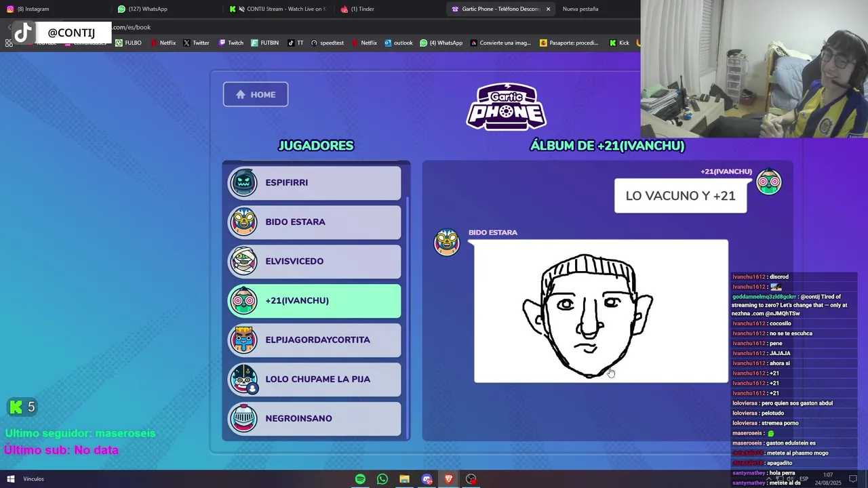The image size is (868, 488).
Task: Open the CONTIJ Stream Kick tab
Action: [278, 9]
